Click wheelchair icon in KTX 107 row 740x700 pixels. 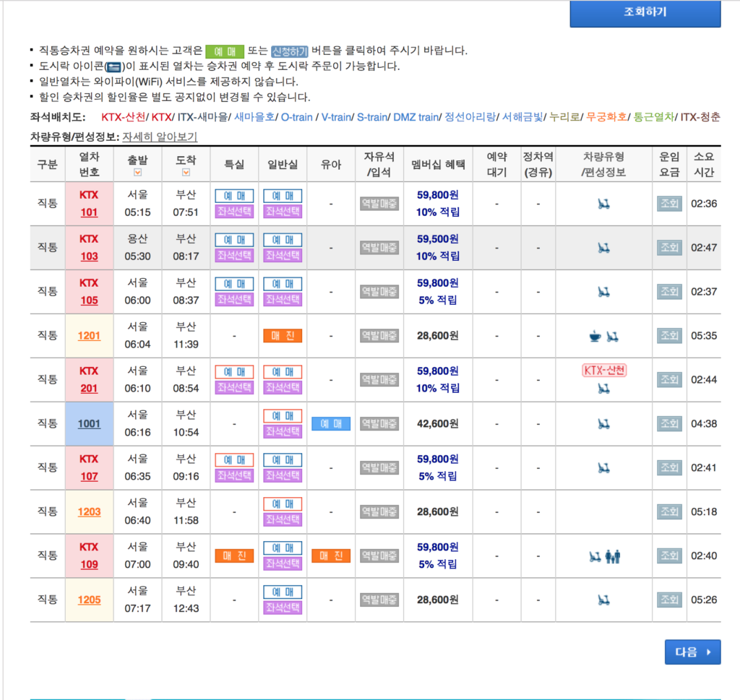(x=603, y=468)
